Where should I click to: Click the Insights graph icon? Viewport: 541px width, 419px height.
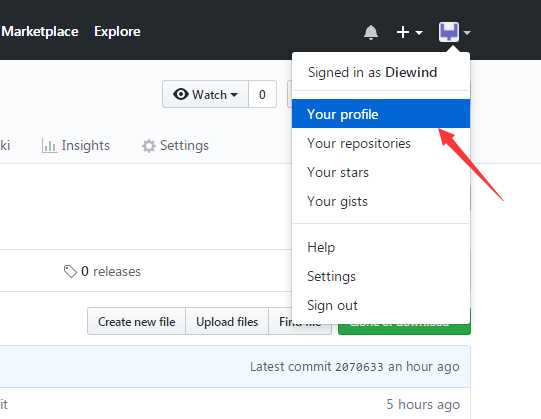[49, 146]
